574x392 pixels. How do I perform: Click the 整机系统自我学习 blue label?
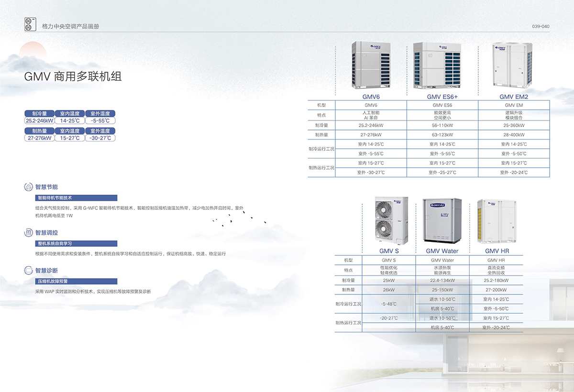pos(77,243)
